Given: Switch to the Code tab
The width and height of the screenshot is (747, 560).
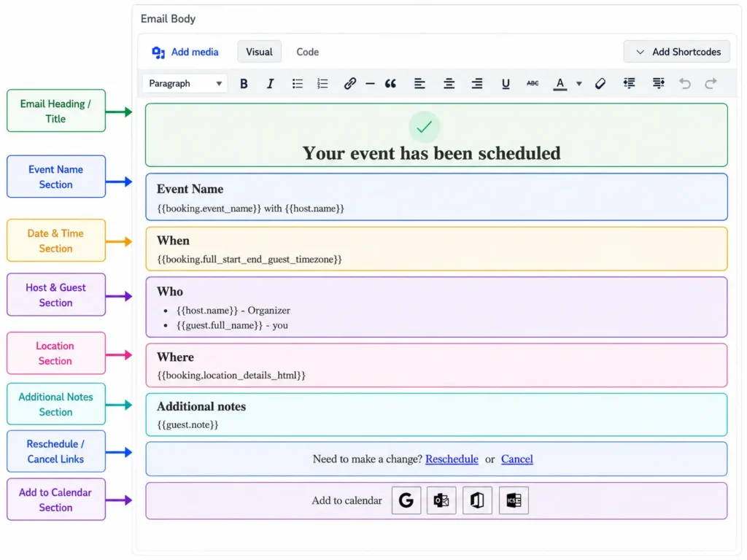Looking at the screenshot, I should tap(307, 52).
